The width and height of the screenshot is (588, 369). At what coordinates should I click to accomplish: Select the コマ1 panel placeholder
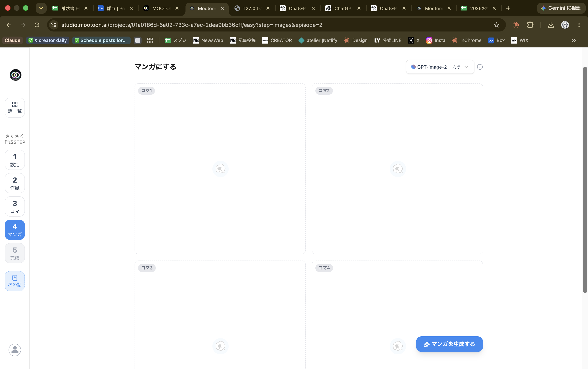click(220, 169)
